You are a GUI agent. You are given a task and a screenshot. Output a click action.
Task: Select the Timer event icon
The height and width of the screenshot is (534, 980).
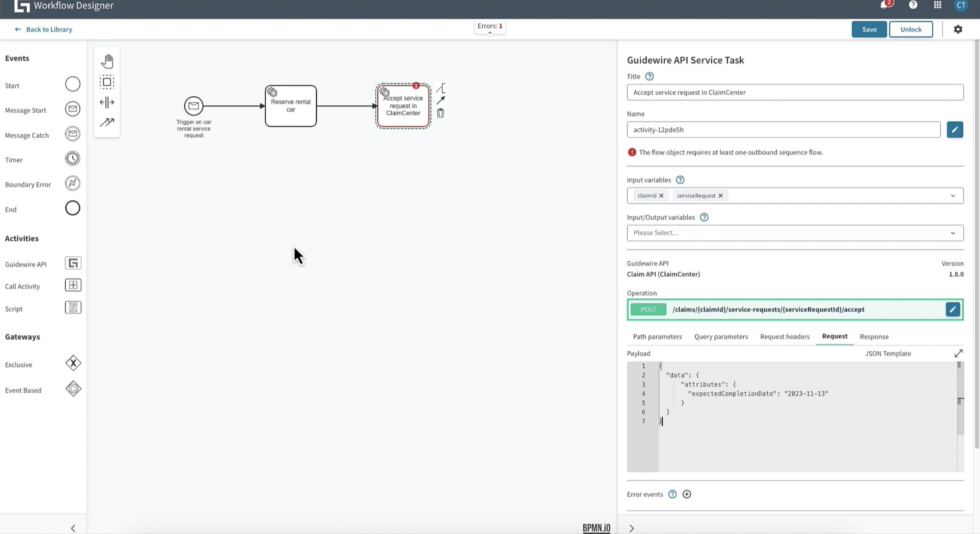coord(72,158)
